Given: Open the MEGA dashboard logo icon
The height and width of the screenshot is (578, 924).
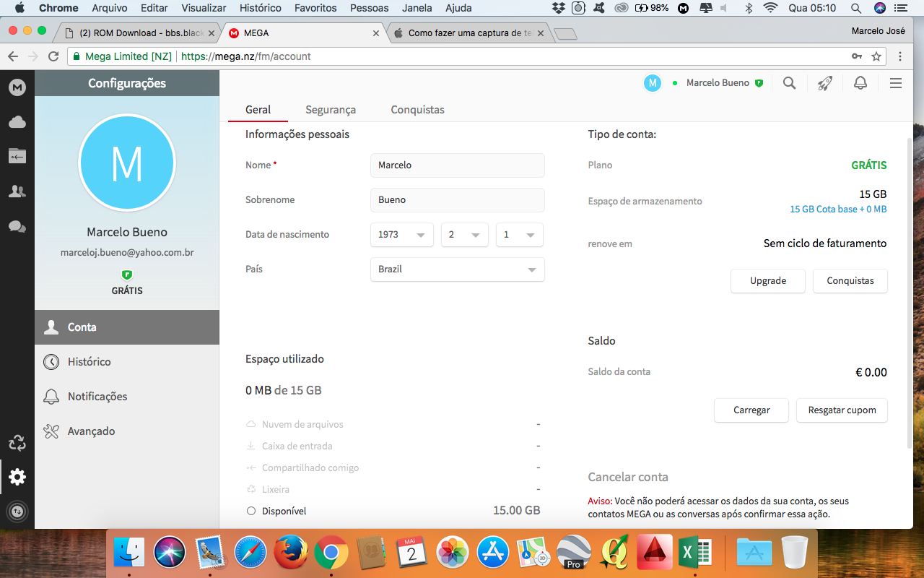Looking at the screenshot, I should coord(17,87).
